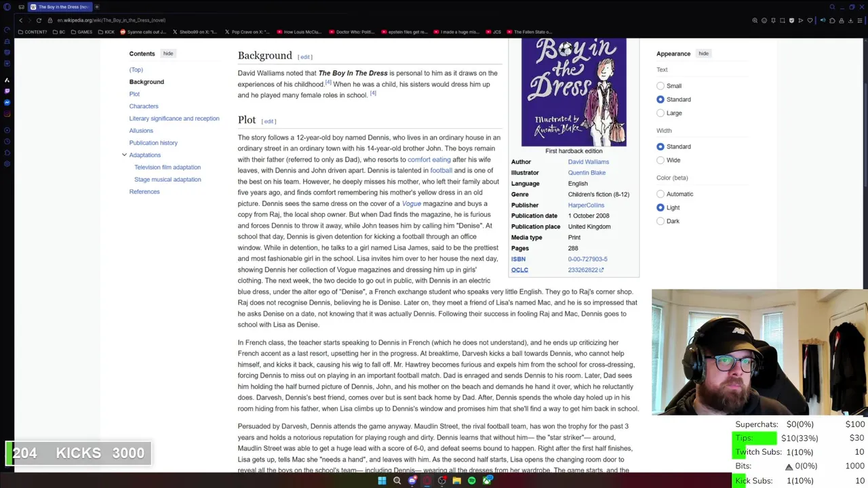
Task: Follow the comfort eating link
Action: 429,160
